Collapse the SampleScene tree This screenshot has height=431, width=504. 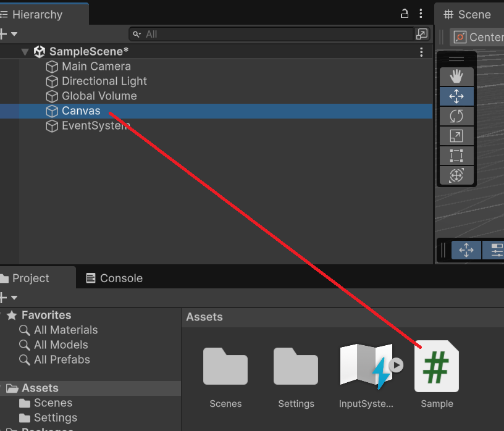pyautogui.click(x=25, y=52)
